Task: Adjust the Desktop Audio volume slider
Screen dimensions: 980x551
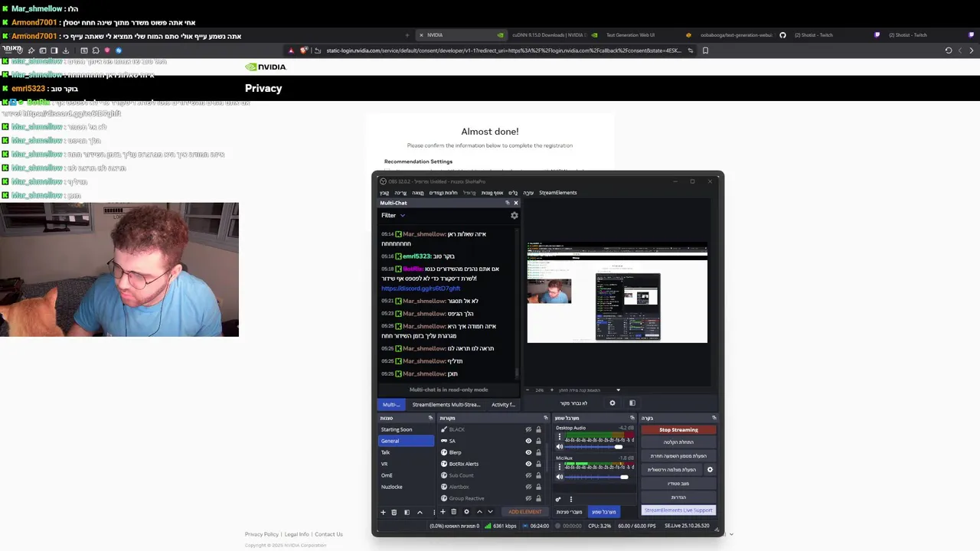Action: (597, 447)
